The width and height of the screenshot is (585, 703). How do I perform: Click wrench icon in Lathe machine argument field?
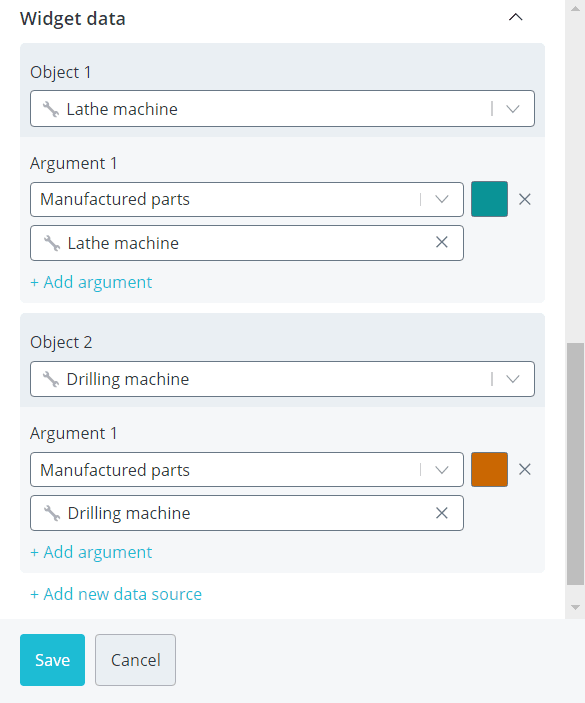click(x=52, y=243)
